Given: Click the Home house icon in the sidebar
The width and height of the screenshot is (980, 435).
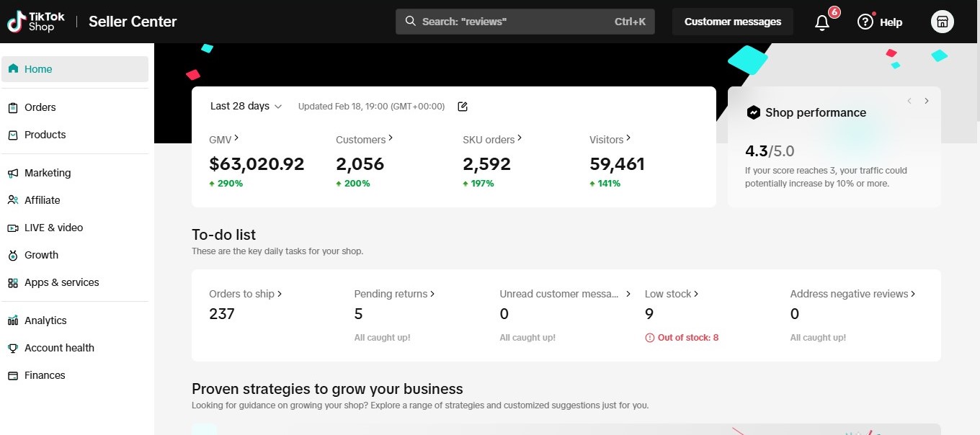Looking at the screenshot, I should click(13, 69).
